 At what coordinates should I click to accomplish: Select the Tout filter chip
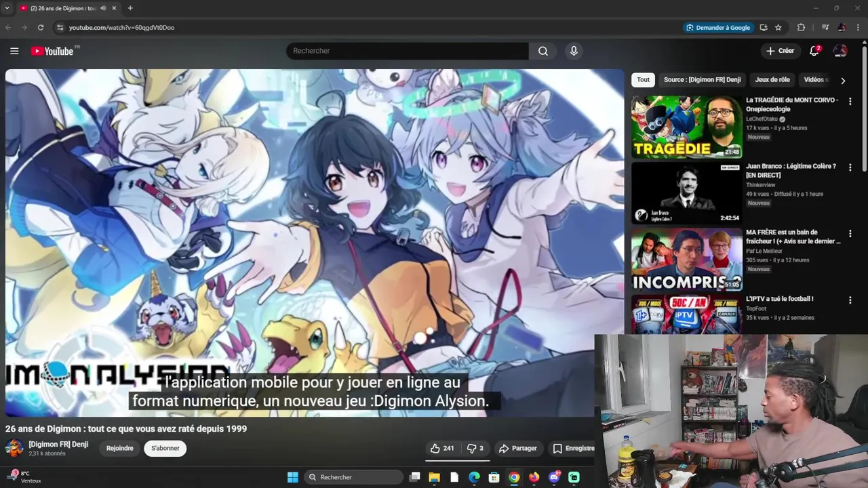643,80
